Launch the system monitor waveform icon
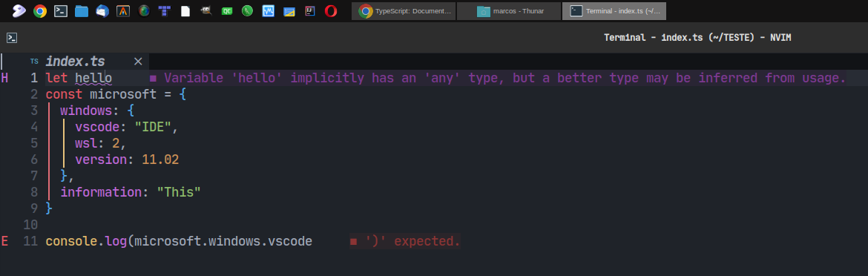868x276 pixels. (x=269, y=11)
